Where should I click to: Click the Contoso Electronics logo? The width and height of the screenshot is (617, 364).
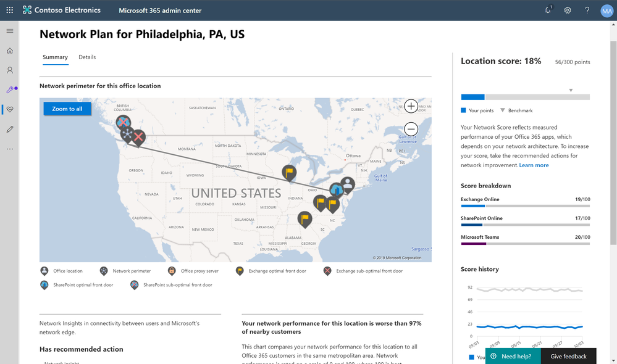(62, 10)
